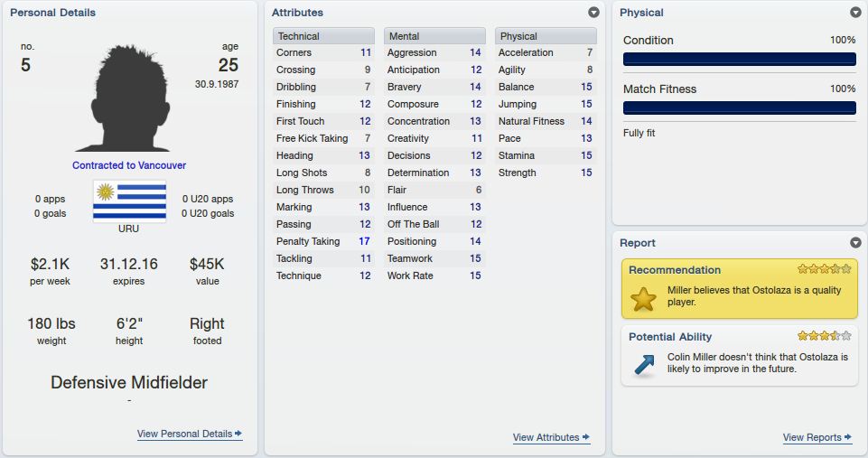Click the Uruguay flag icon
Viewport: 868px width, 458px height.
pyautogui.click(x=129, y=201)
